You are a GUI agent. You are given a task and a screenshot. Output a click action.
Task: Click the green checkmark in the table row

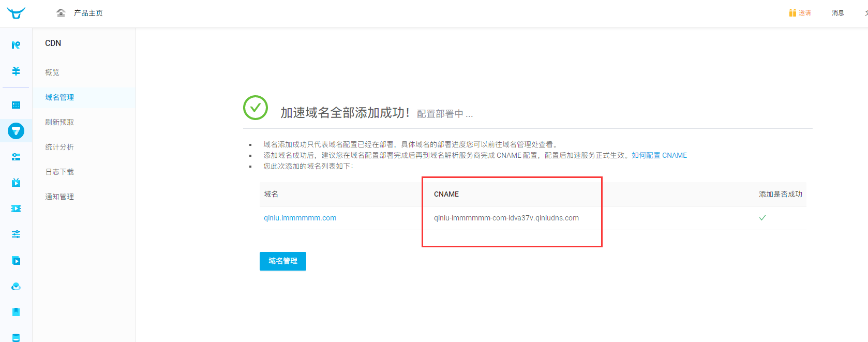pyautogui.click(x=762, y=218)
